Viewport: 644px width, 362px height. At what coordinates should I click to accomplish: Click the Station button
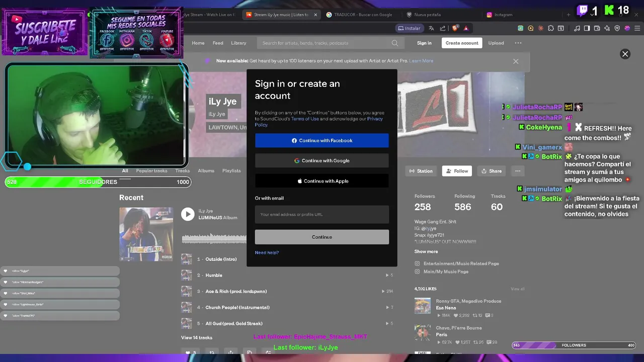tap(421, 171)
